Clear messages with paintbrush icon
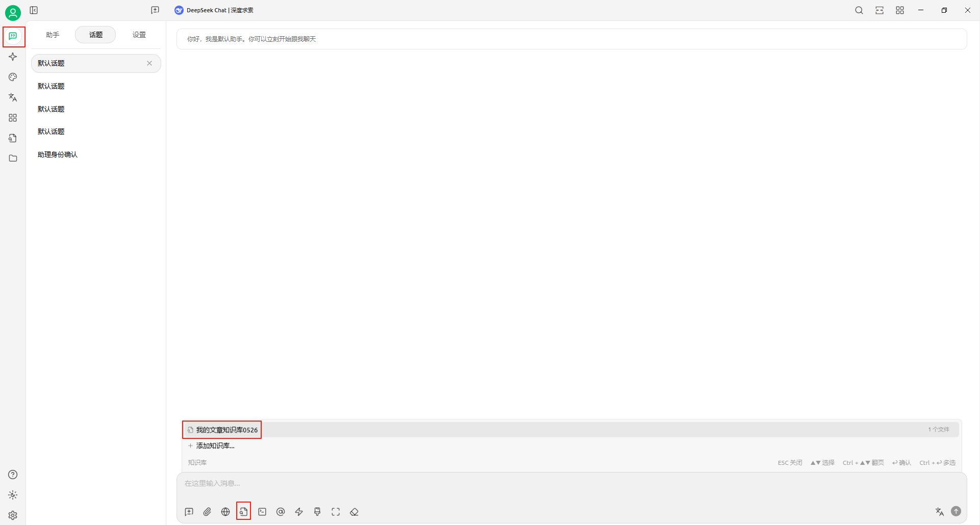 point(317,512)
